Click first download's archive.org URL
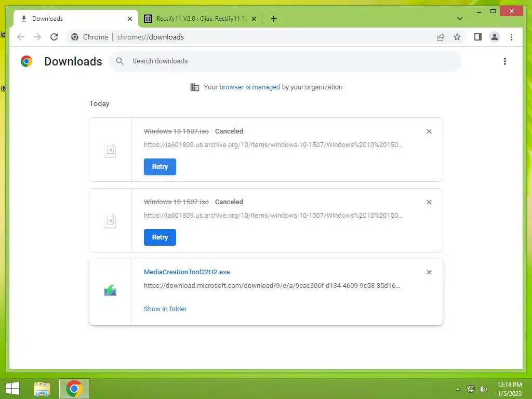The width and height of the screenshot is (532, 399). click(273, 144)
